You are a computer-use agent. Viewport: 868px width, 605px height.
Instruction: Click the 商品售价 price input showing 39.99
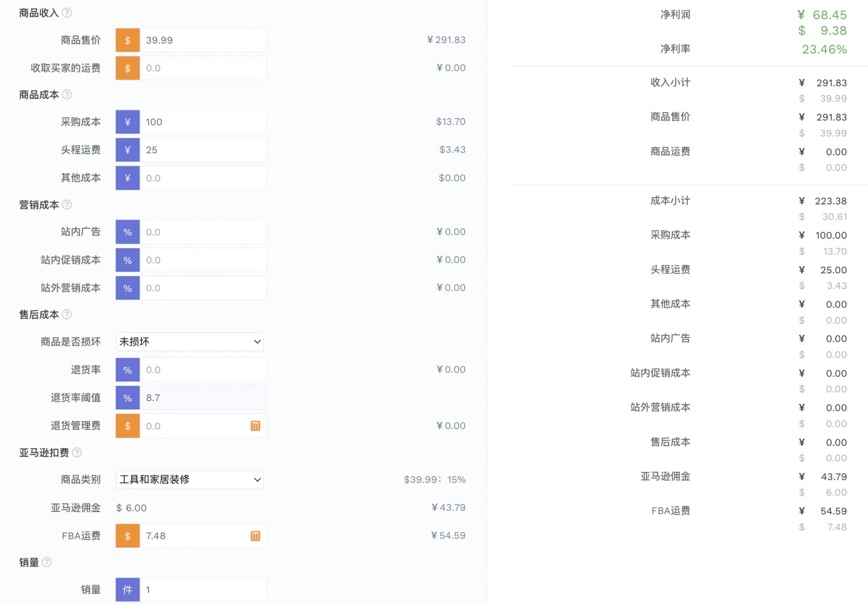[202, 40]
